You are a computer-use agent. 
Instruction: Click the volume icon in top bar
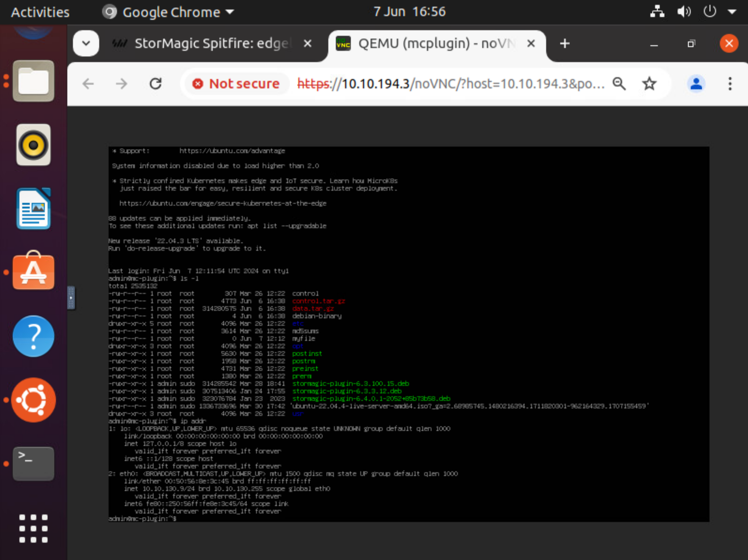click(684, 12)
